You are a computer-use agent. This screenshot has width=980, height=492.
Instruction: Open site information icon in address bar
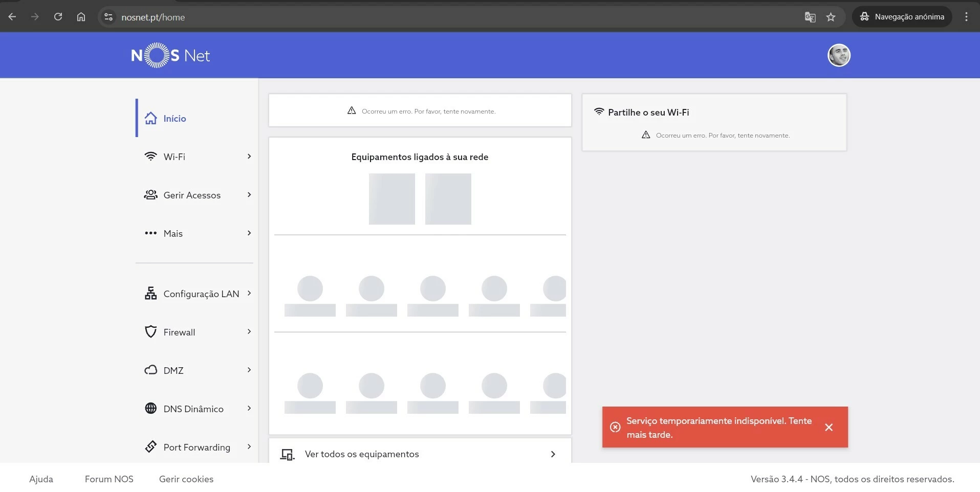tap(108, 17)
